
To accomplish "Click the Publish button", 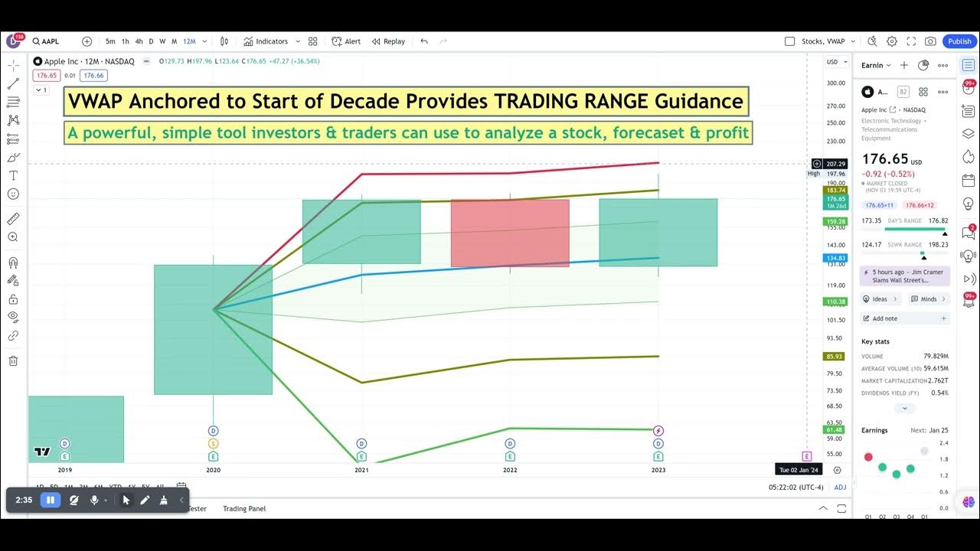I will tap(959, 41).
